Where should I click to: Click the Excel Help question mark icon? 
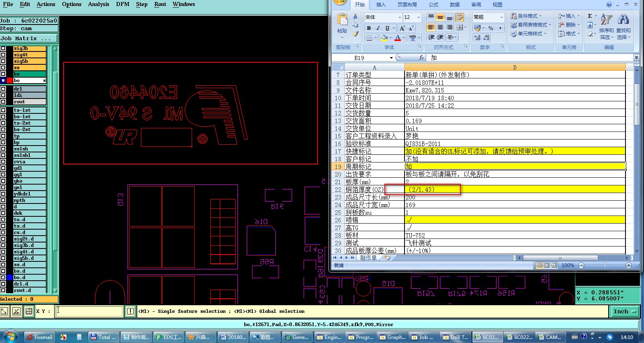(609, 4)
